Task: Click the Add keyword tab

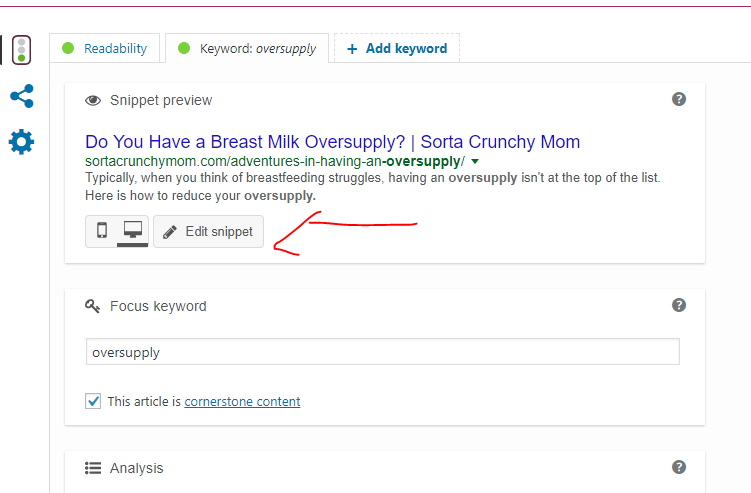Action: click(397, 48)
